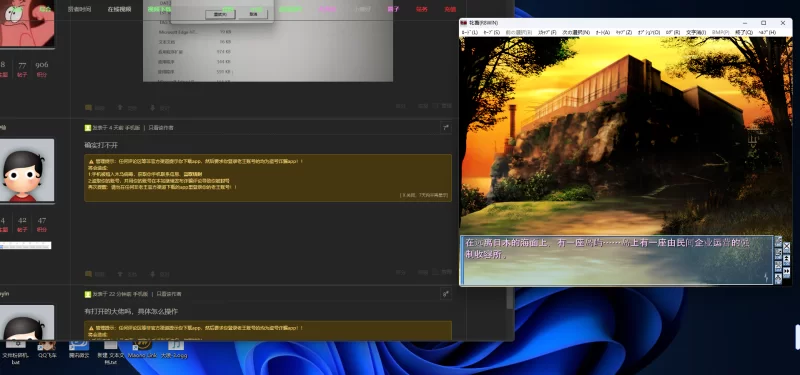Viewport: 800px width, 375px height.
Task: Open the 新建 文本文档.txt desktop file
Action: click(111, 353)
